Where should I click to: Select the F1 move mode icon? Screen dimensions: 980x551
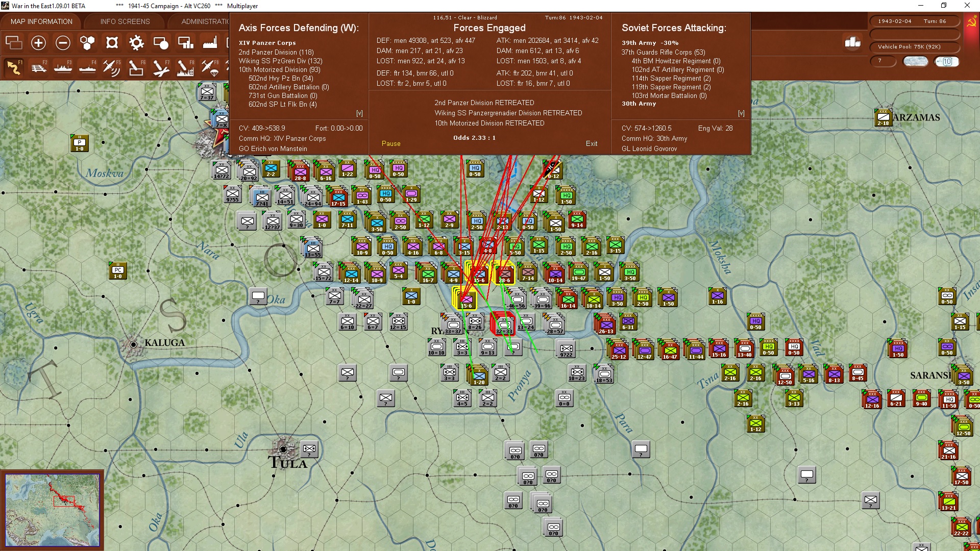click(x=14, y=67)
